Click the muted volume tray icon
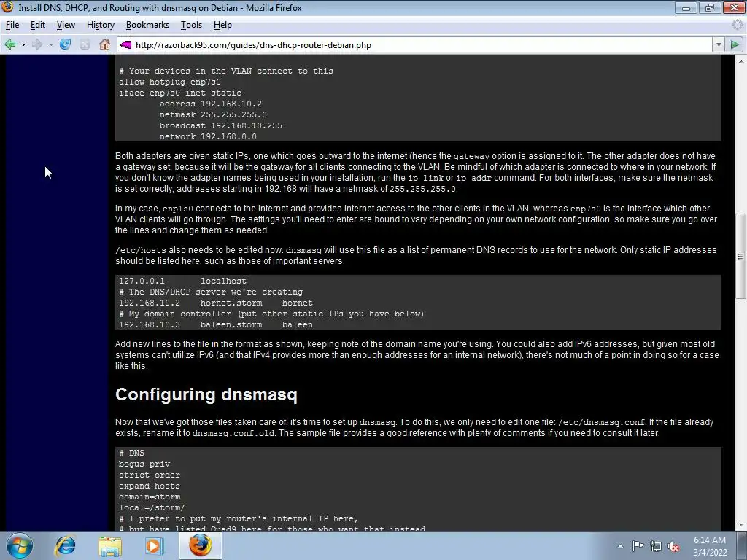 (x=673, y=546)
